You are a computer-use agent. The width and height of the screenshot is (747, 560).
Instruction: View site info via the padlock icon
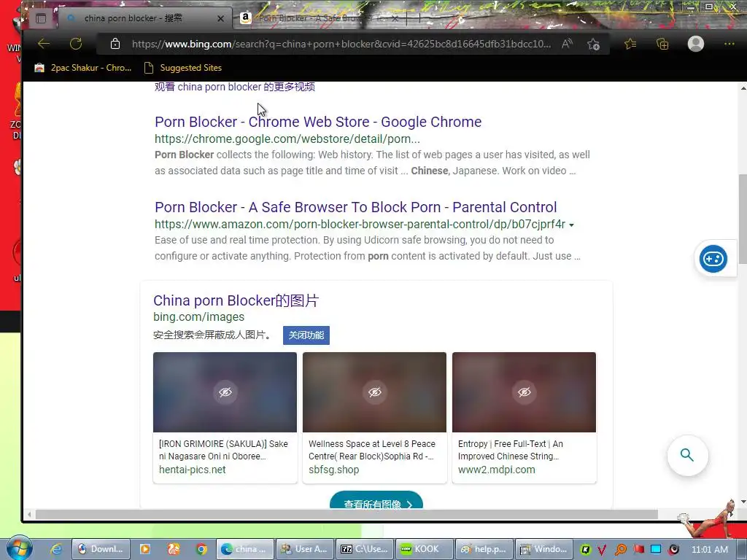(115, 44)
